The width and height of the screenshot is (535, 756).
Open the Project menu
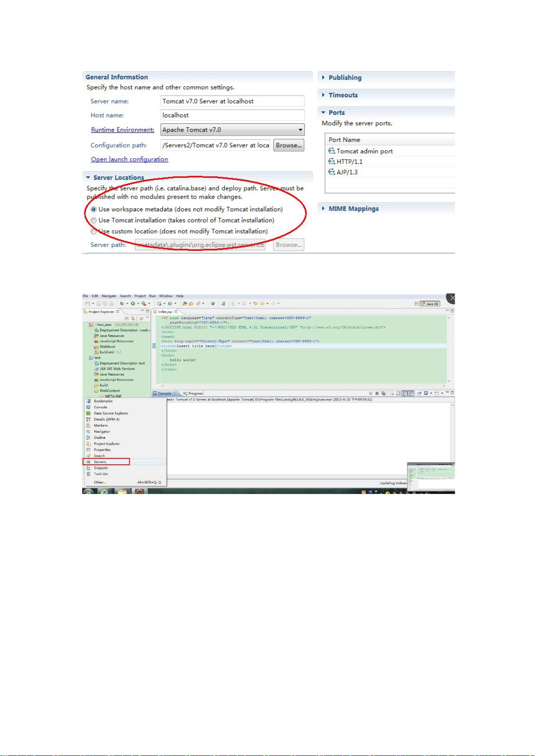click(140, 296)
